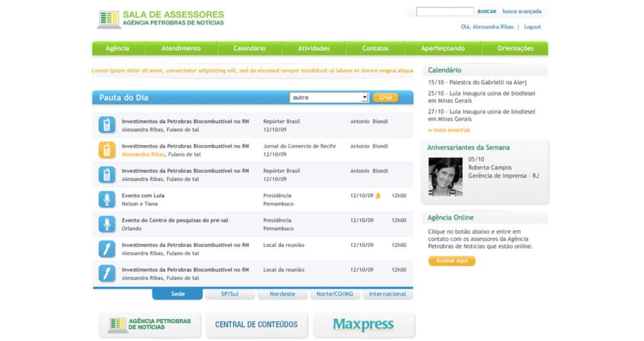
Task: Click the microphone icon beside Evento com Lula
Action: (x=107, y=199)
